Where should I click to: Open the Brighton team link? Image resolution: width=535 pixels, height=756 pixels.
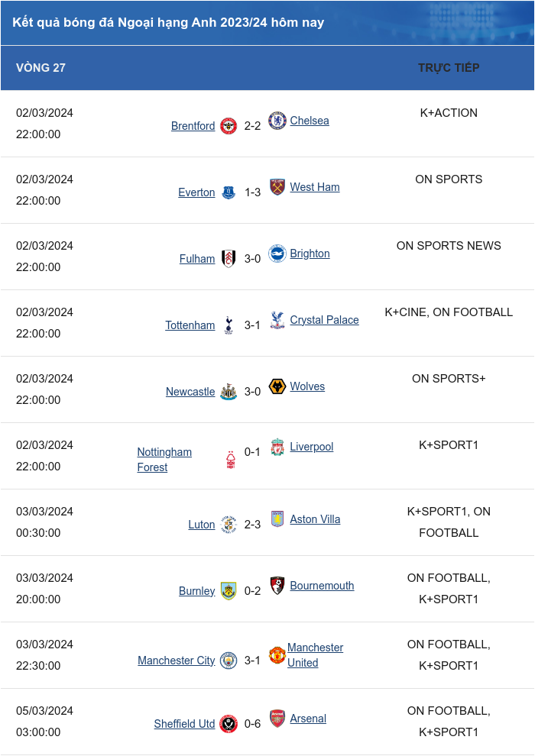pos(310,253)
